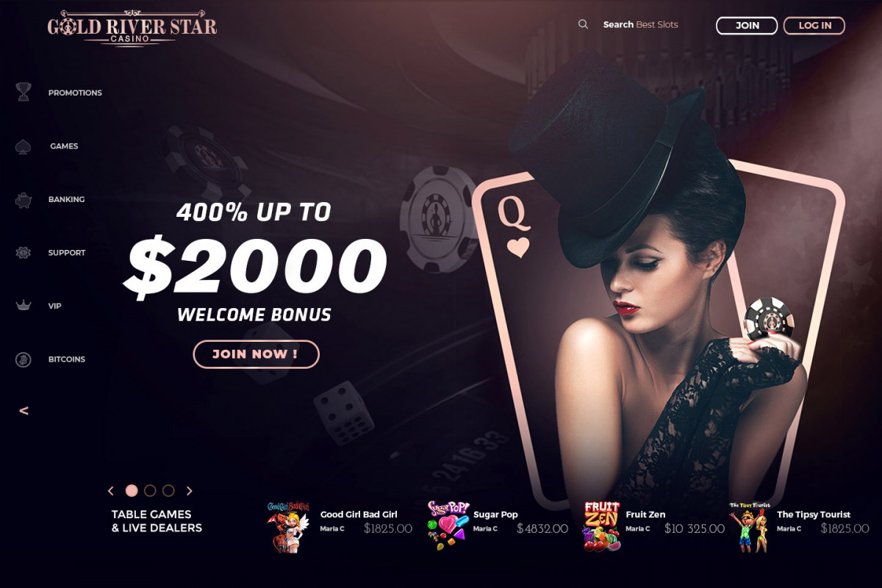Select the first carousel dot
The image size is (882, 588).
tap(132, 490)
